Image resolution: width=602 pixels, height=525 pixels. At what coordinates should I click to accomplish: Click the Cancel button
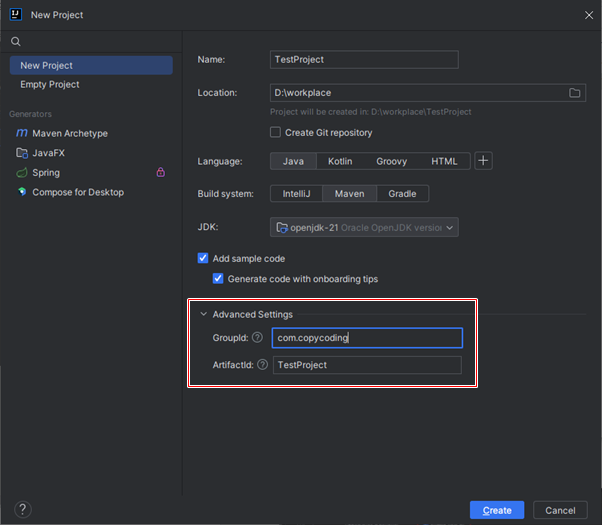coord(560,510)
